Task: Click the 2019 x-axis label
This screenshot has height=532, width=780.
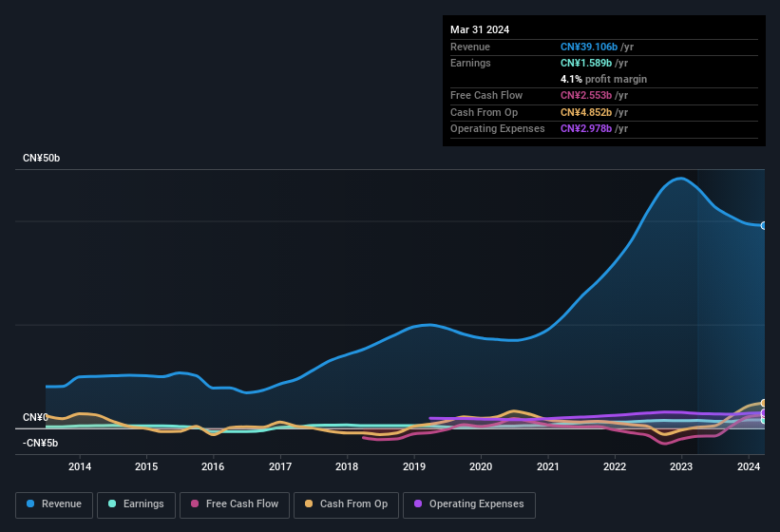Action: [414, 466]
